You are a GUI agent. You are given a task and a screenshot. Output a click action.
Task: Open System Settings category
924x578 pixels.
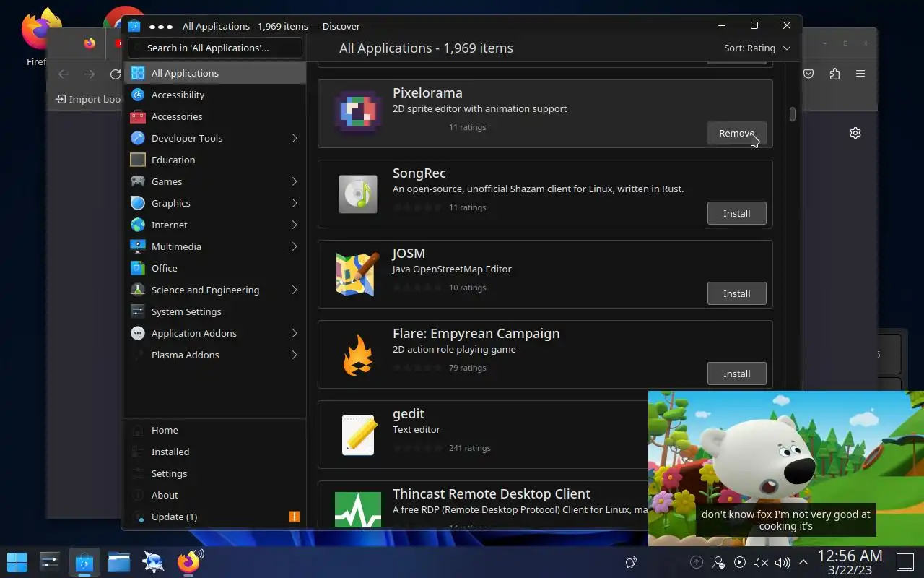215,311
